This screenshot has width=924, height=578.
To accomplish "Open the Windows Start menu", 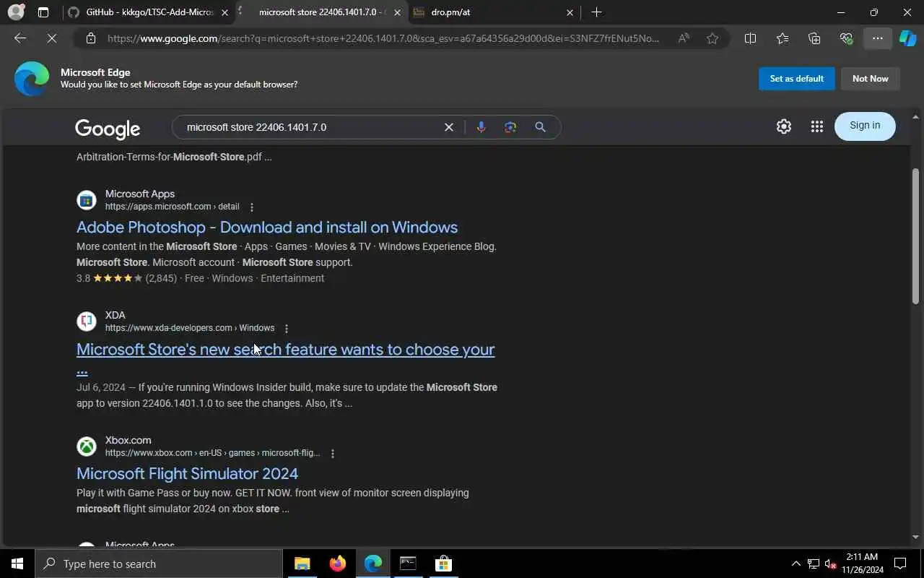I will [17, 564].
